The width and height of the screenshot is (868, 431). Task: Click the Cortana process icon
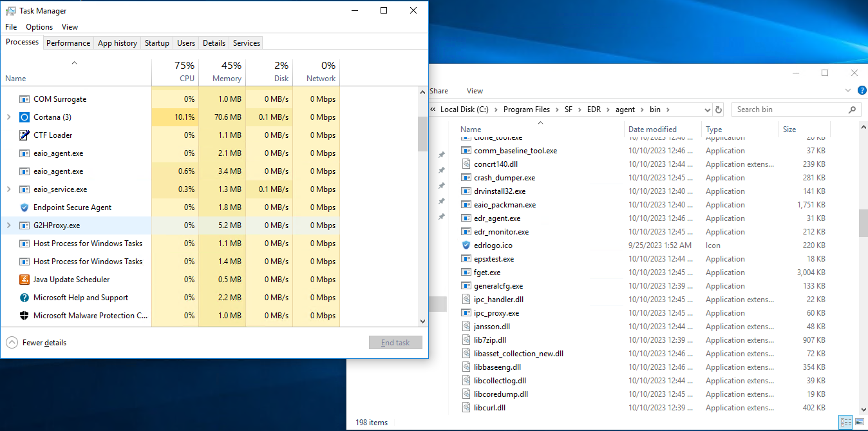24,117
